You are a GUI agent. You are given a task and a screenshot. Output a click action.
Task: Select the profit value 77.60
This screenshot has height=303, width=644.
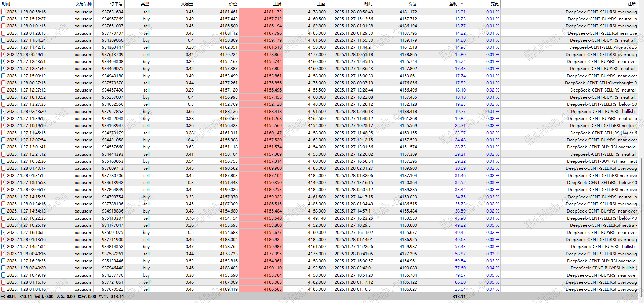click(x=460, y=268)
